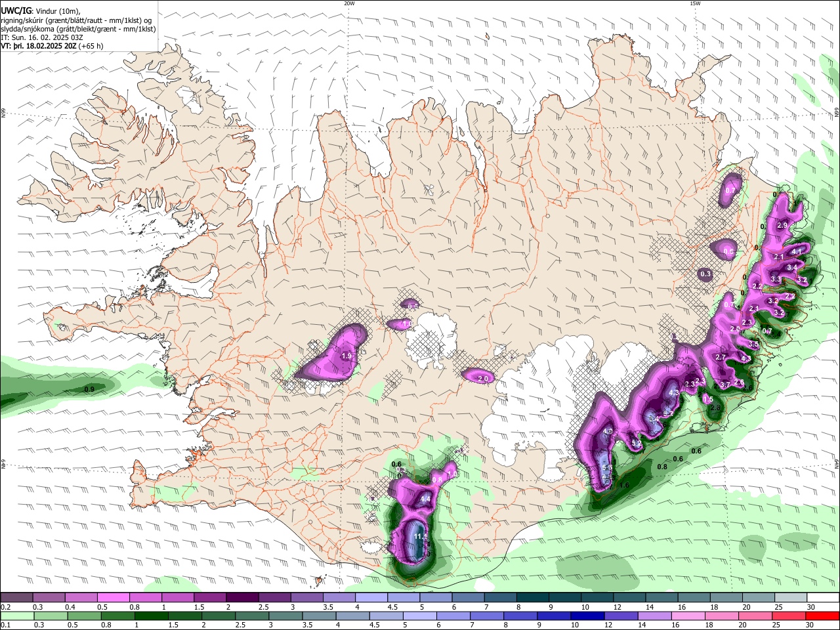Click the '3.4' value on the east coast
840x630 pixels.
pos(792,267)
